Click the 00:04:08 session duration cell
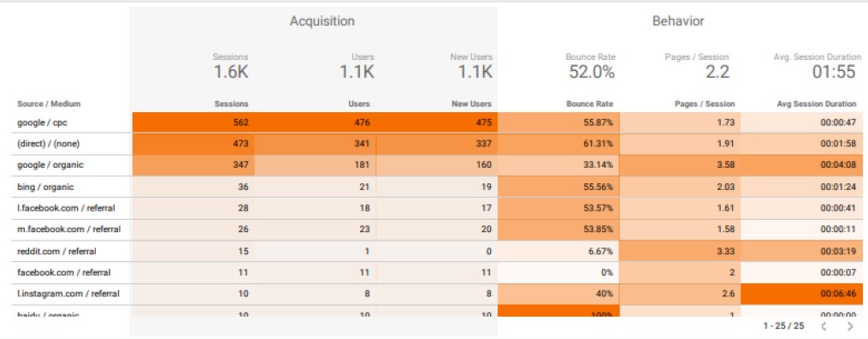 [x=802, y=165]
